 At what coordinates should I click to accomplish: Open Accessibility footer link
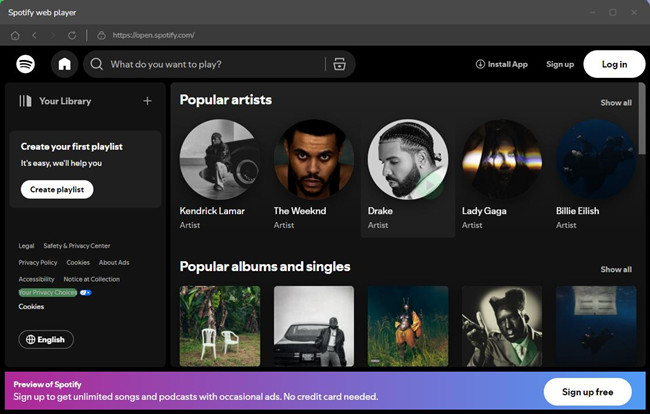[36, 279]
